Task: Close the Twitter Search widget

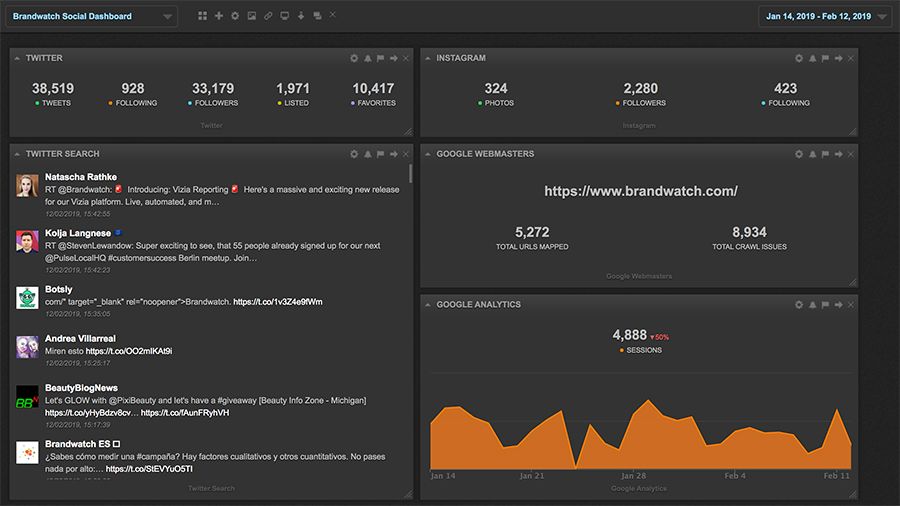Action: point(406,154)
